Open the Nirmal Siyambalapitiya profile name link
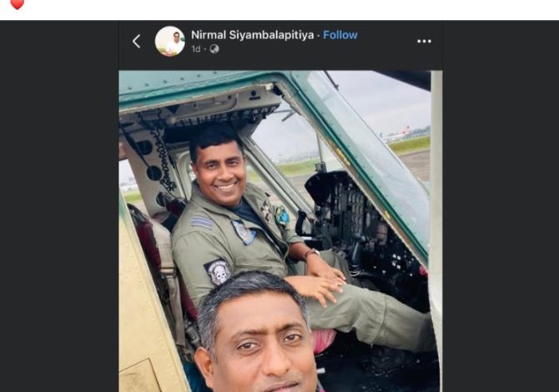 point(253,35)
